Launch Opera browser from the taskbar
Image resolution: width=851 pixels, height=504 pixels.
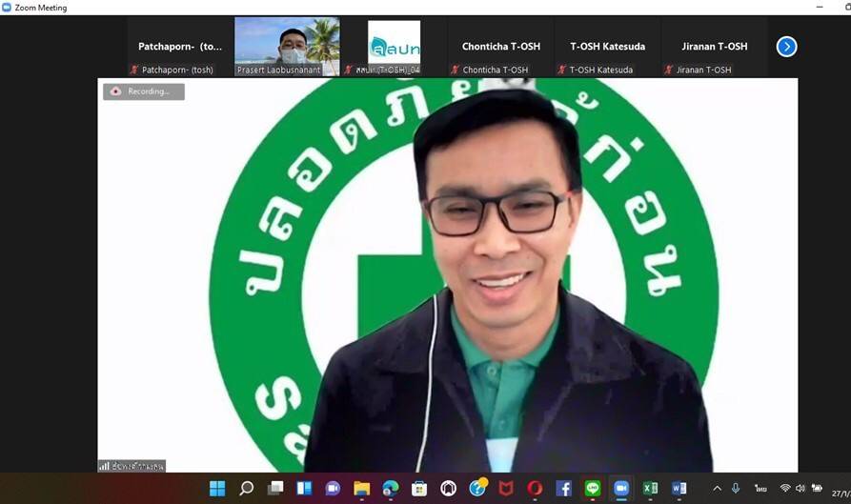535,488
